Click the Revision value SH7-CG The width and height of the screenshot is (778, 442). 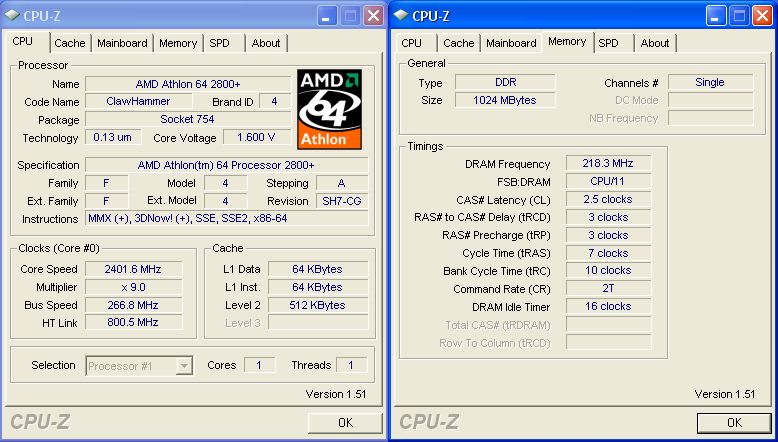[x=342, y=201]
